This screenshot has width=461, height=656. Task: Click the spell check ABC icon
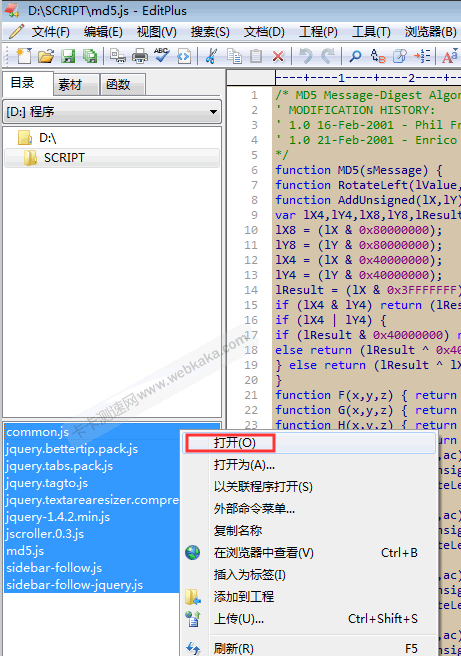(x=161, y=55)
